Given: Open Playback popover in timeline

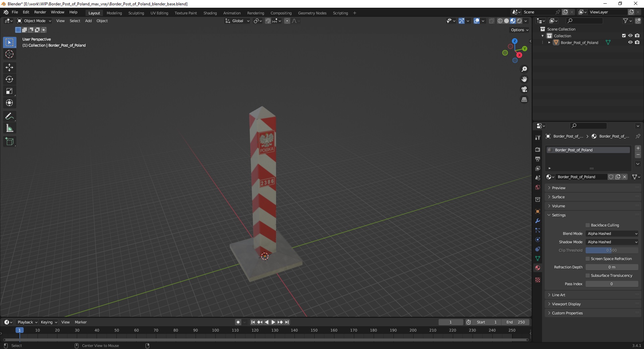Looking at the screenshot, I should tap(27, 322).
